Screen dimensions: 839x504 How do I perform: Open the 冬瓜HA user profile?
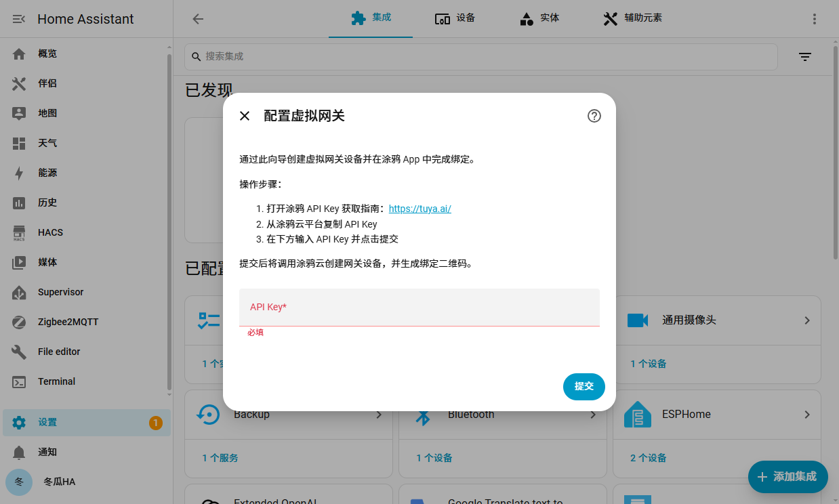click(x=85, y=482)
